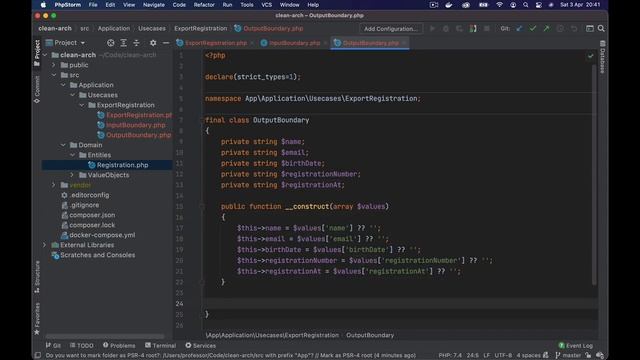Expand the vendor folder
The width and height of the screenshot is (640, 360).
53,185
